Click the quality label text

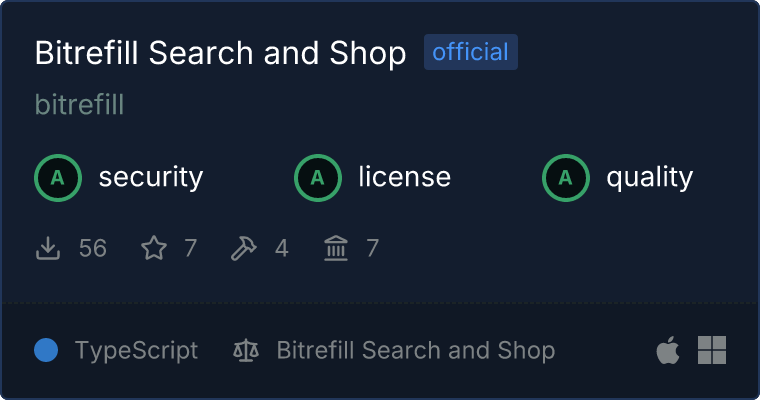(x=649, y=177)
